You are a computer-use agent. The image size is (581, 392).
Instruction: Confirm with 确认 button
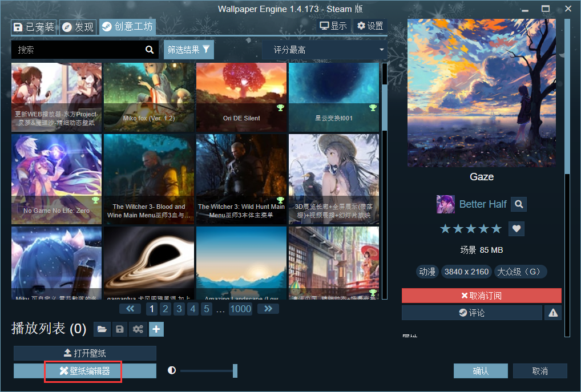pos(481,371)
